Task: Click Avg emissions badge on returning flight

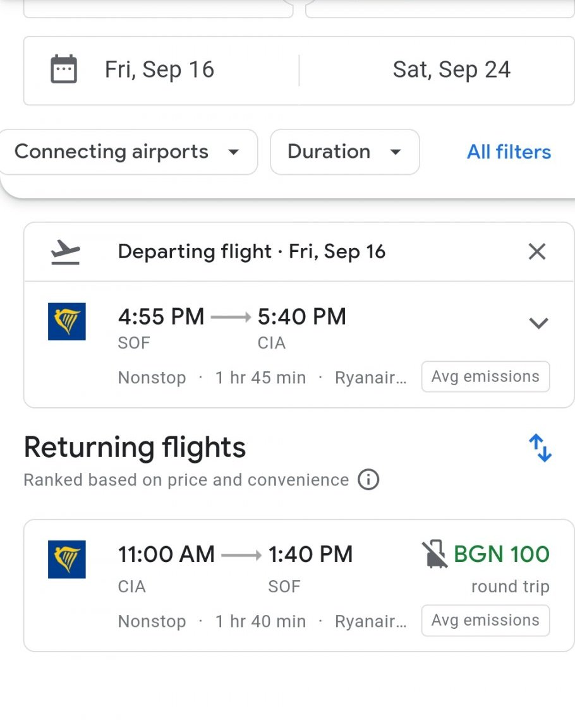Action: (x=485, y=621)
